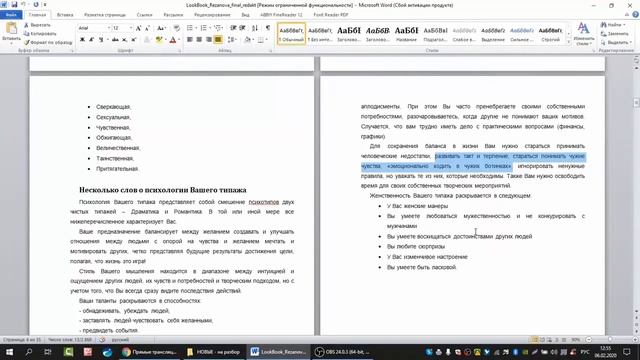640x360 pixels.
Task: Click the Clear Formatting icon
Action: click(176, 28)
